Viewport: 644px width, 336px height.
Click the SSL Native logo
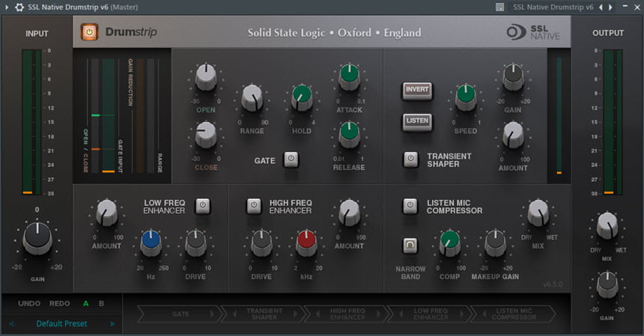coord(532,32)
